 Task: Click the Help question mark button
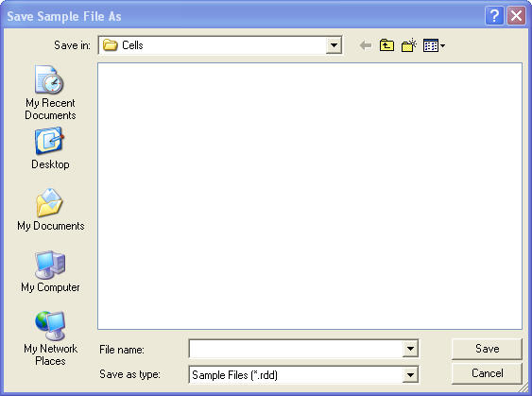point(494,16)
